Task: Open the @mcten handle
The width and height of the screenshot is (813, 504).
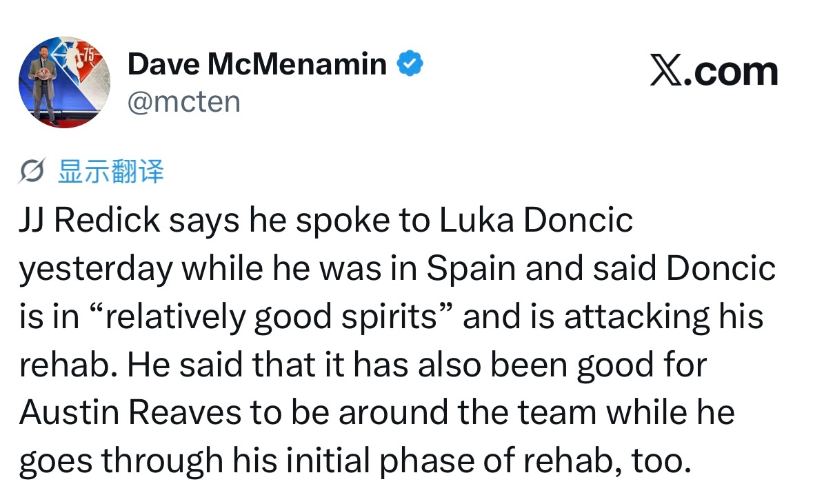Action: coord(184,101)
